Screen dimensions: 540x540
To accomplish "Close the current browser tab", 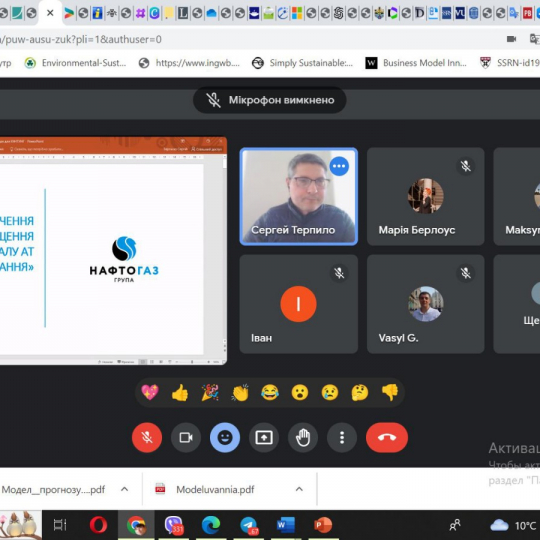I will (x=50, y=13).
